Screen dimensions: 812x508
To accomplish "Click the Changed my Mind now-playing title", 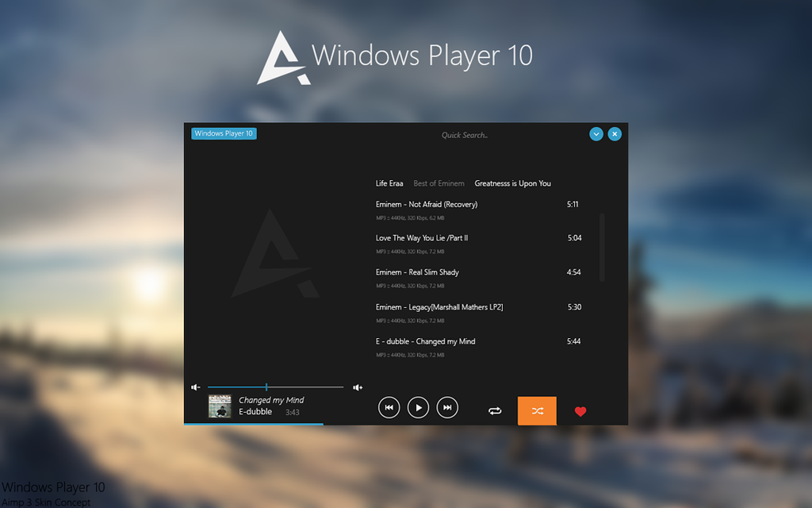I will coord(271,400).
